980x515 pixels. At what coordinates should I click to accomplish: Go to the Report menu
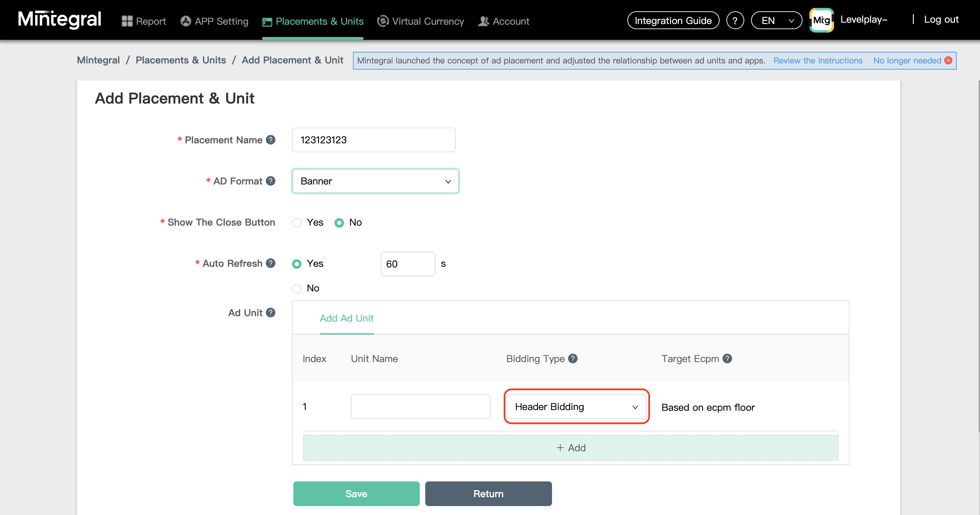point(144,21)
